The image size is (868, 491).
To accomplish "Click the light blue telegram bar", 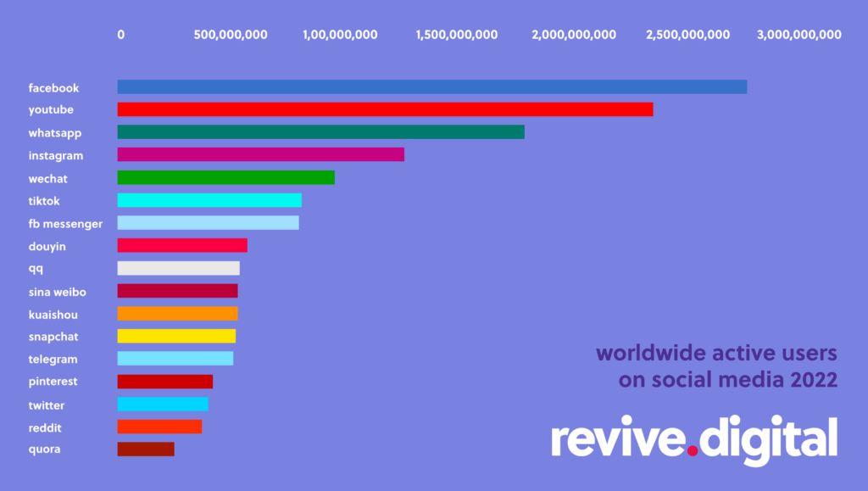I will pyautogui.click(x=175, y=358).
